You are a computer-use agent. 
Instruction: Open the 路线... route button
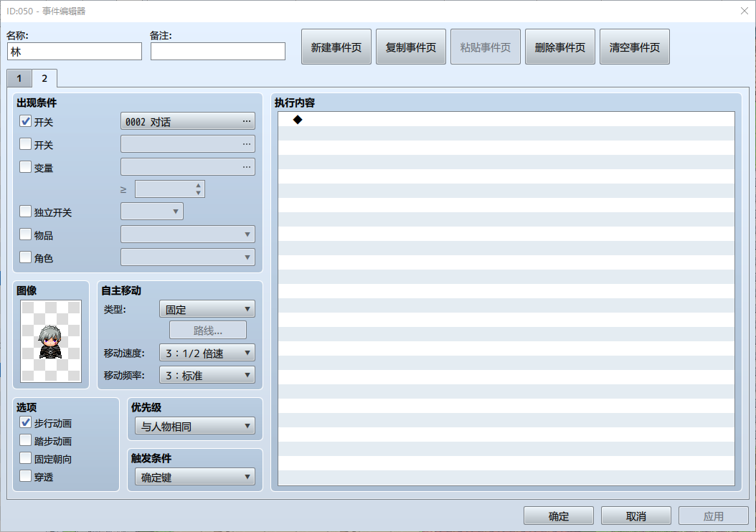click(x=208, y=330)
